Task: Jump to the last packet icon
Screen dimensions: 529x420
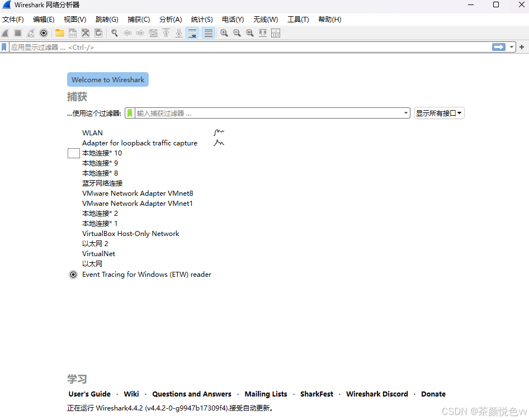Action: pos(179,33)
